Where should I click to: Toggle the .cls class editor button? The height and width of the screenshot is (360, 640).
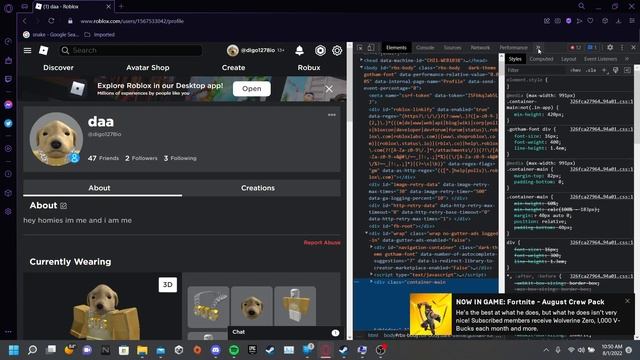click(x=591, y=70)
